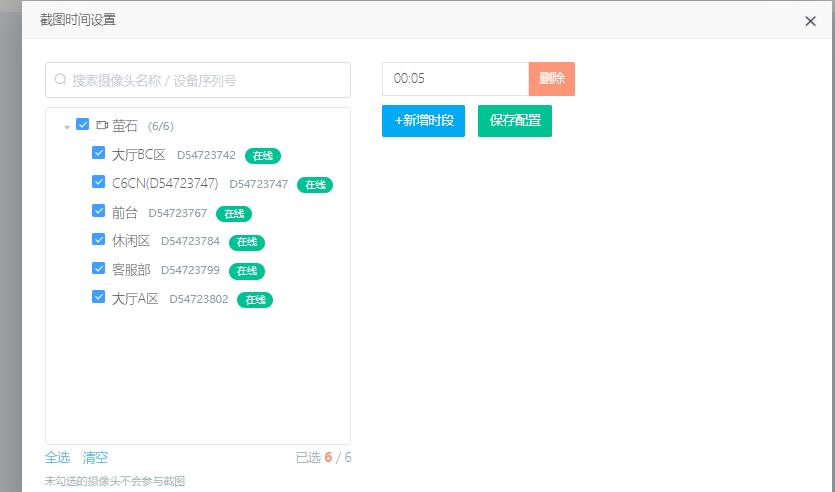Screen dimensions: 835x492
Task: Click serial number D54723802
Action: 199,299
